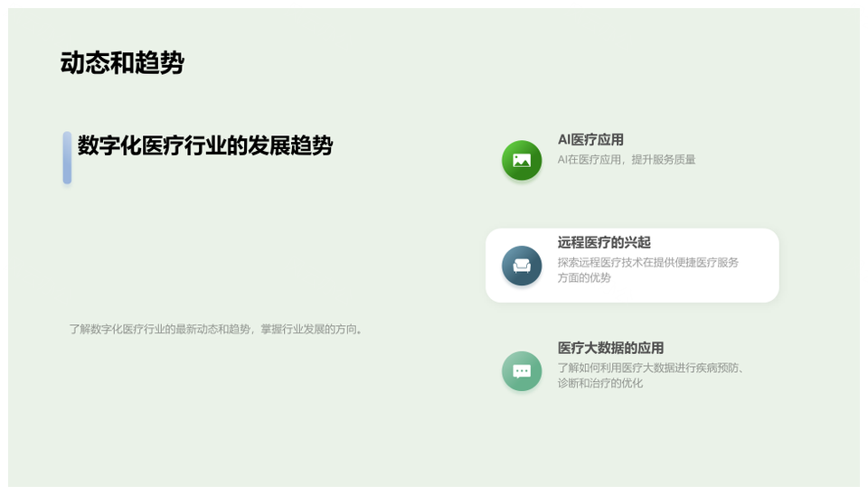Select the 医疗大数据的应用 item title
This screenshot has height=495, width=868.
tap(610, 348)
